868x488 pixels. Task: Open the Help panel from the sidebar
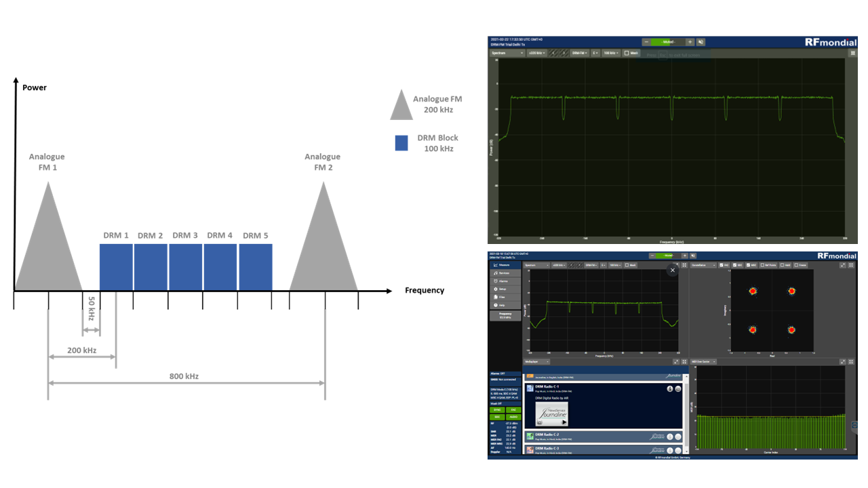point(505,305)
